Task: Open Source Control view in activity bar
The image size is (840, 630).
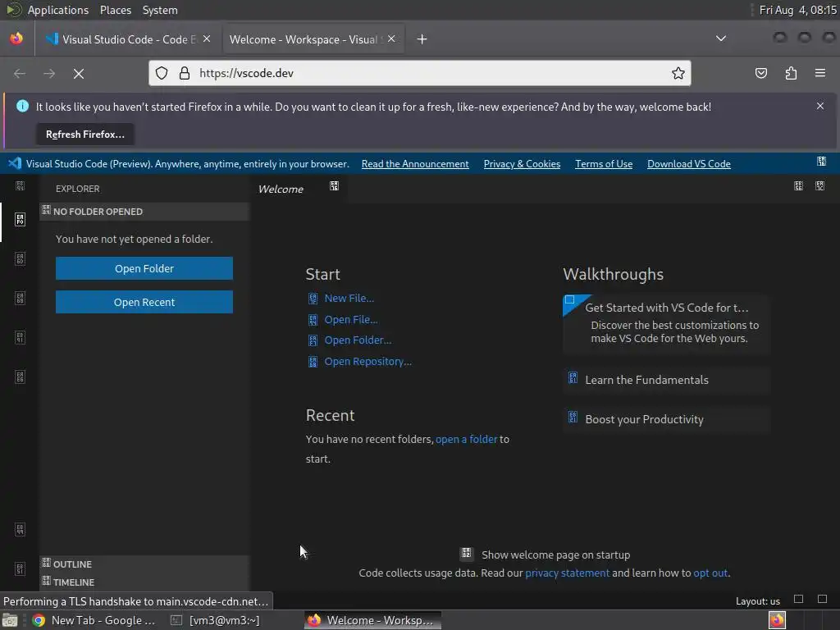Action: pos(20,298)
